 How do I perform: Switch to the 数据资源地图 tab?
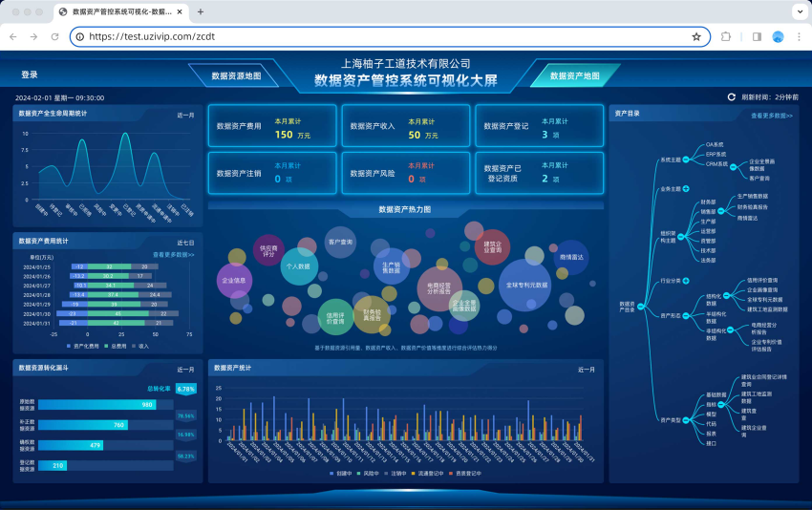(236, 75)
